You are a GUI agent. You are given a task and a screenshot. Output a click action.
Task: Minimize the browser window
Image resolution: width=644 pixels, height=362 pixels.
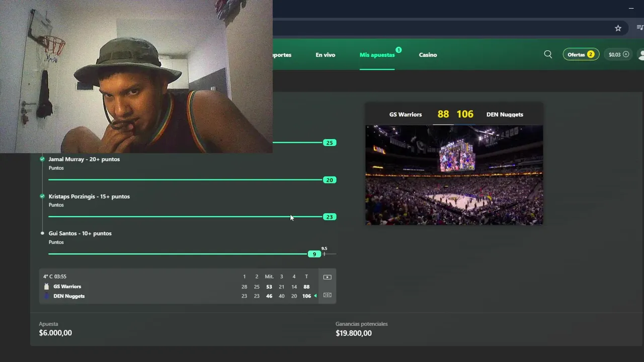[x=631, y=8]
